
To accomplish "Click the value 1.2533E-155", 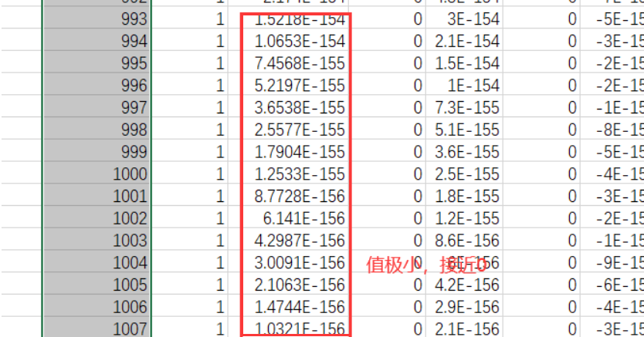I will (x=300, y=174).
